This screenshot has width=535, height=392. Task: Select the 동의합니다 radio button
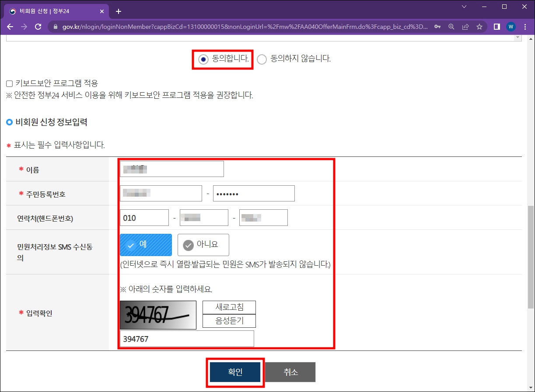(203, 59)
